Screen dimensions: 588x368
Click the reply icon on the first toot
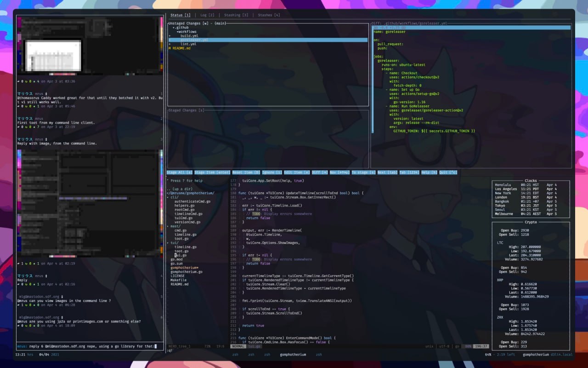(x=18, y=81)
